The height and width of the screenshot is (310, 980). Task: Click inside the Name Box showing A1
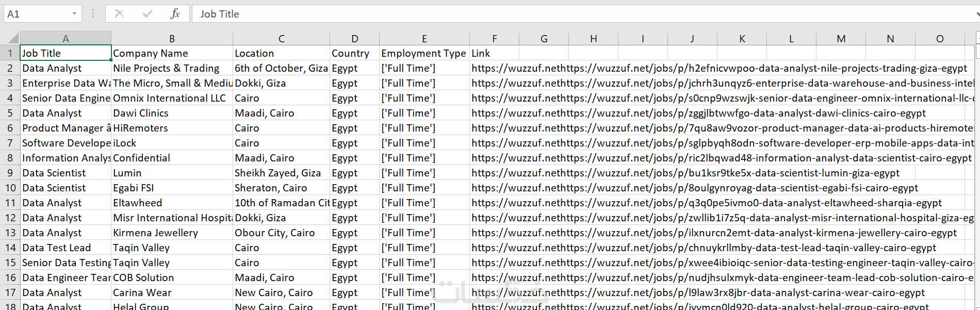(x=36, y=13)
